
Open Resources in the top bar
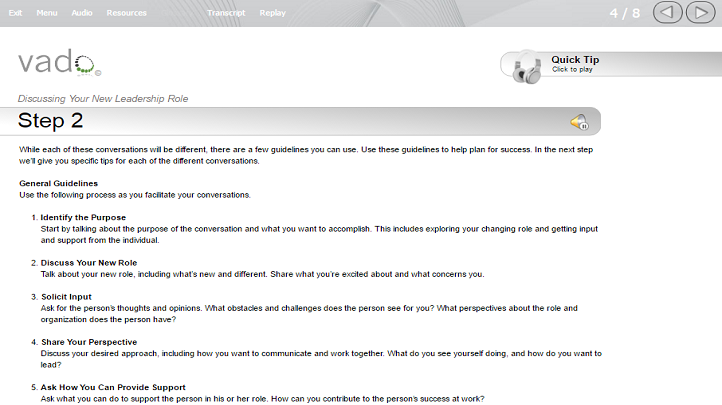coord(127,13)
